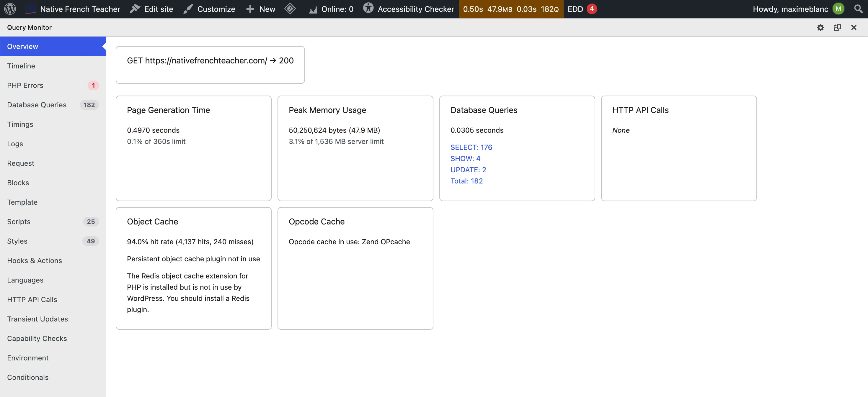Open the Accessibility Checker item
Screen dimensions: 868x397
click(x=408, y=9)
